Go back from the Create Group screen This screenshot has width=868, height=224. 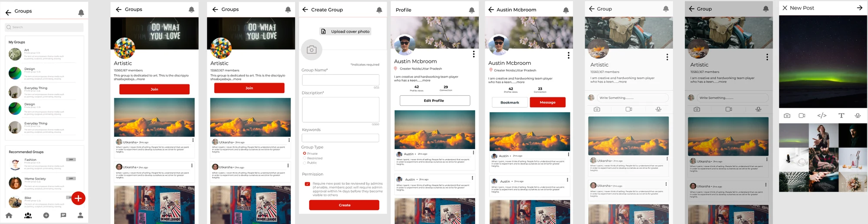305,10
